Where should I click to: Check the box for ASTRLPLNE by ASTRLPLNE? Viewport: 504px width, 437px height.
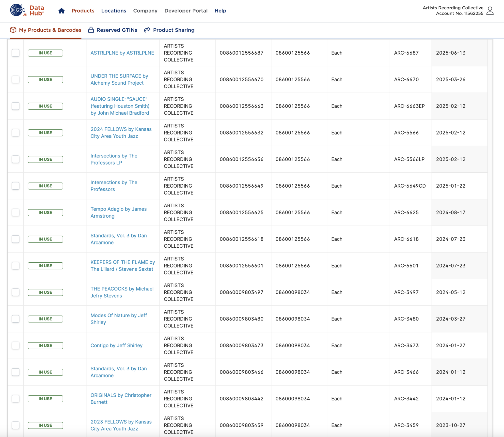pos(16,53)
